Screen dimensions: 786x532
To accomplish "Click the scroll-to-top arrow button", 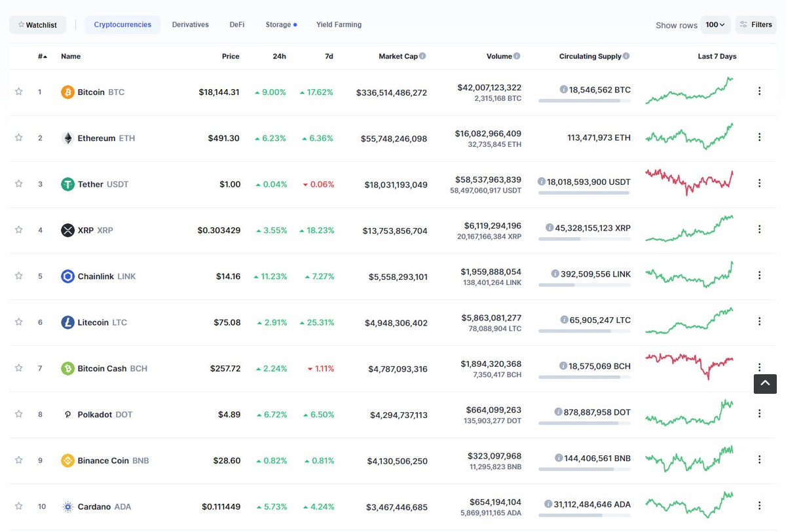I will (764, 384).
